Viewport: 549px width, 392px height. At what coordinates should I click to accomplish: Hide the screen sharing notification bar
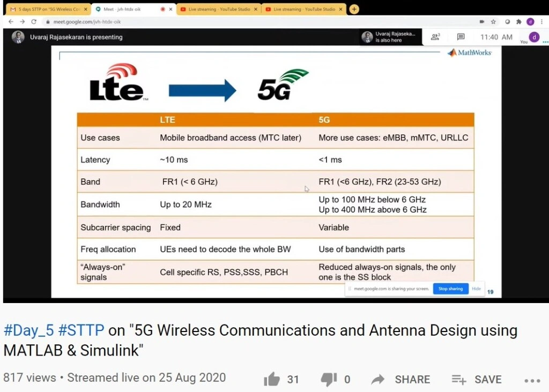click(x=476, y=289)
